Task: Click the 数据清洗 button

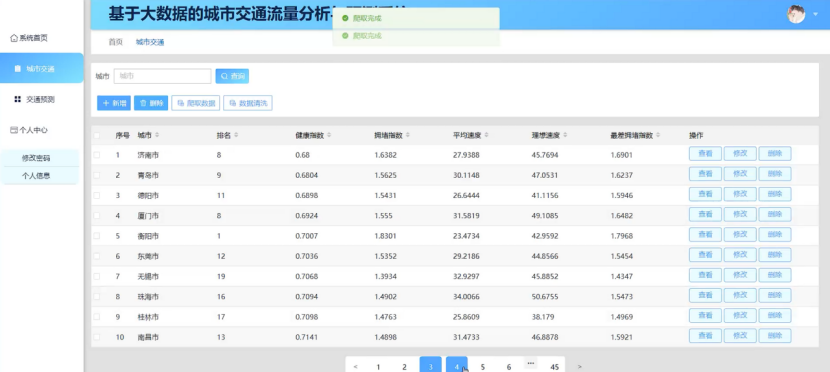Action: click(248, 103)
